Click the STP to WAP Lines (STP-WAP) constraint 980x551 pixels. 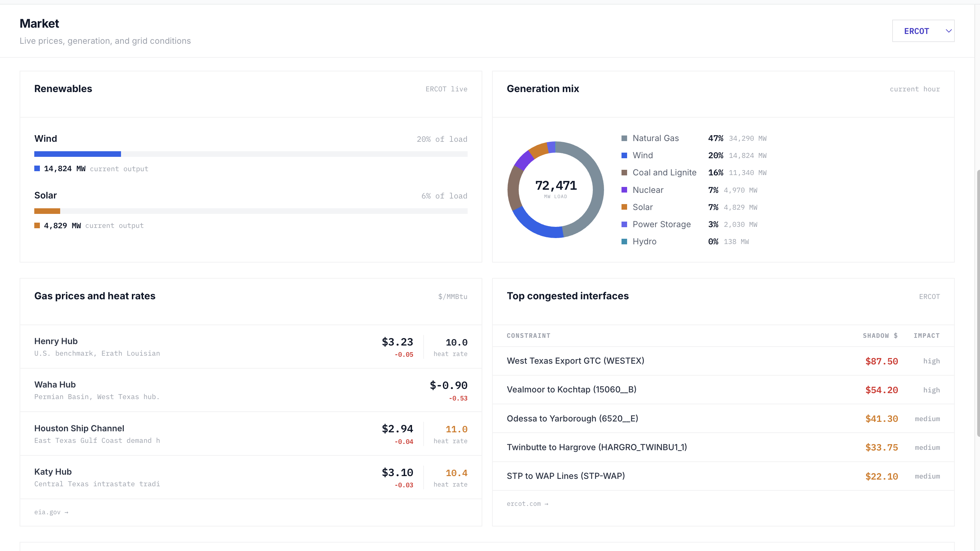coord(566,476)
